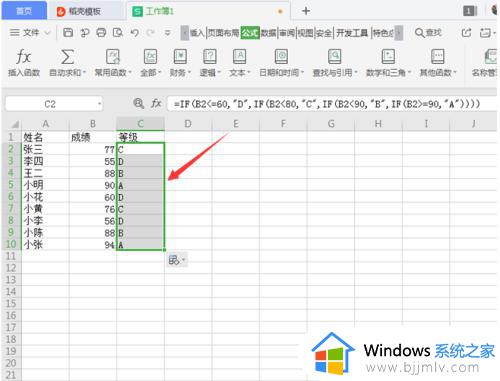The image size is (500, 381).
Task: Select row 5 header
Action: coord(11,185)
